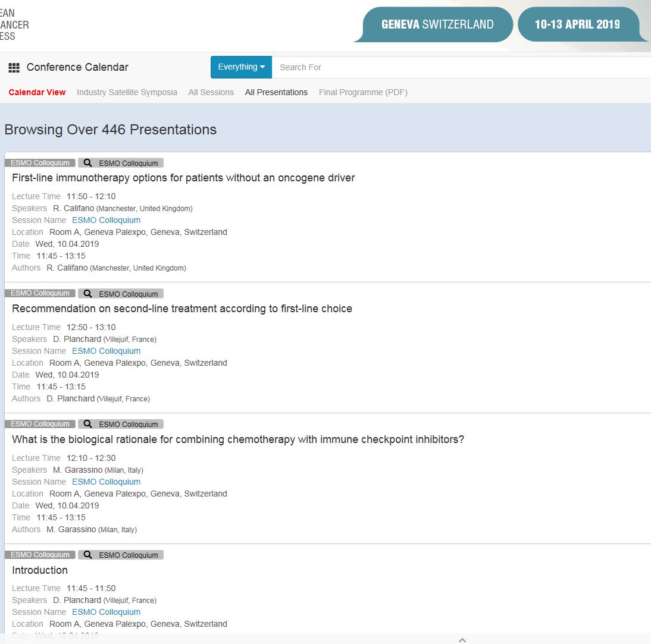Click magnifier icon on Introduction presentation tag
This screenshot has width=651, height=644.
pyautogui.click(x=88, y=555)
